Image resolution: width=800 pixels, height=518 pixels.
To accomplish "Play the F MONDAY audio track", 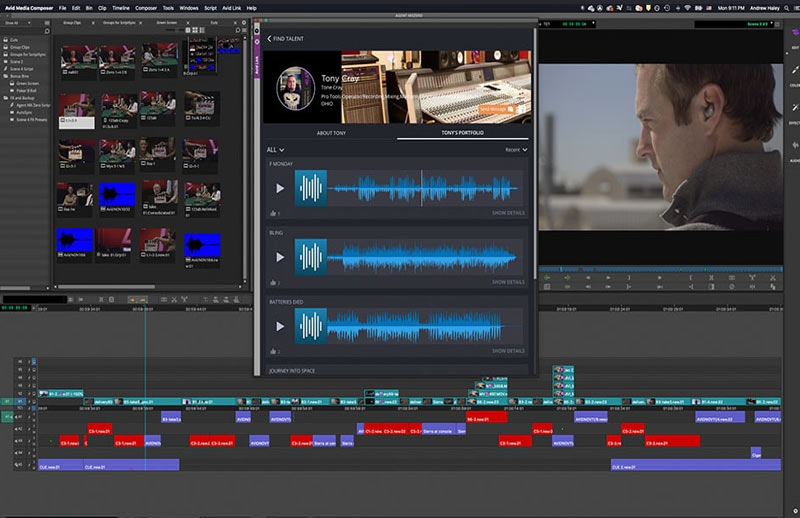I will [x=280, y=188].
